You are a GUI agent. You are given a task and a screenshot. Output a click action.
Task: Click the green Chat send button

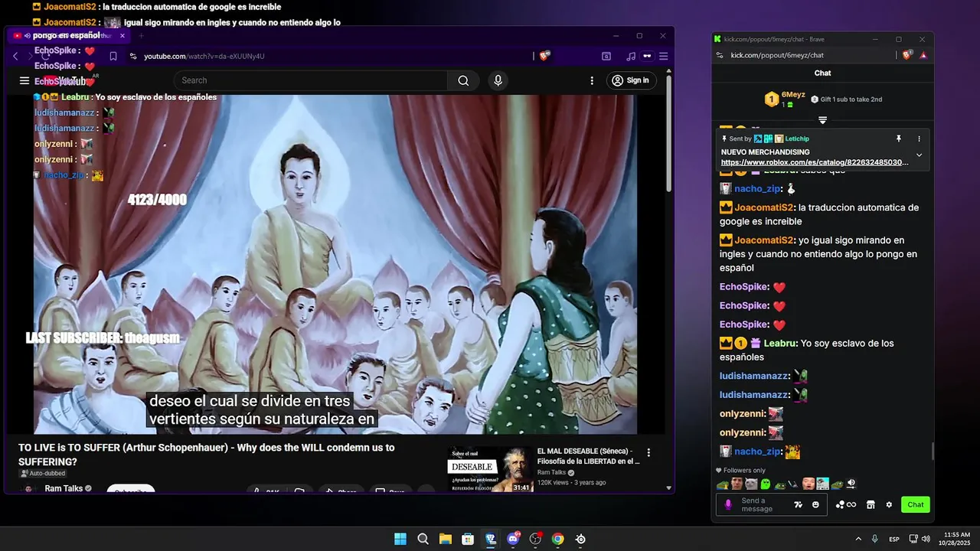coord(916,504)
